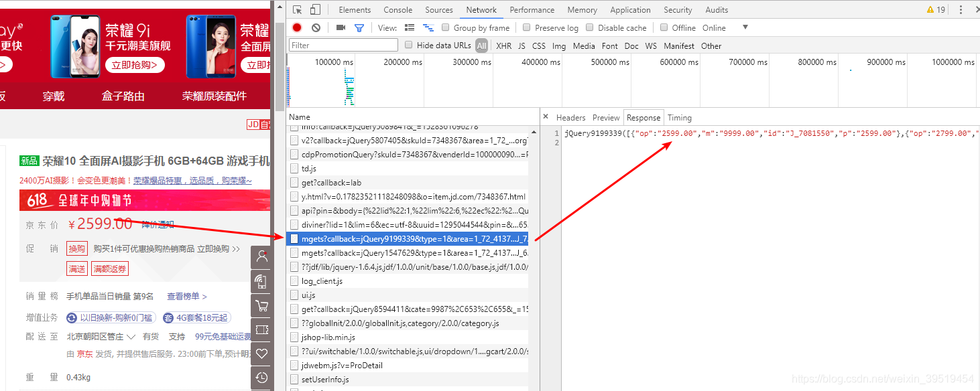This screenshot has height=391, width=980.
Task: Open the favorites heart sidebar icon
Action: (262, 354)
